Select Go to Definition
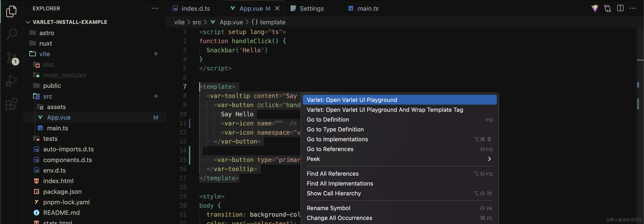 tap(400, 120)
